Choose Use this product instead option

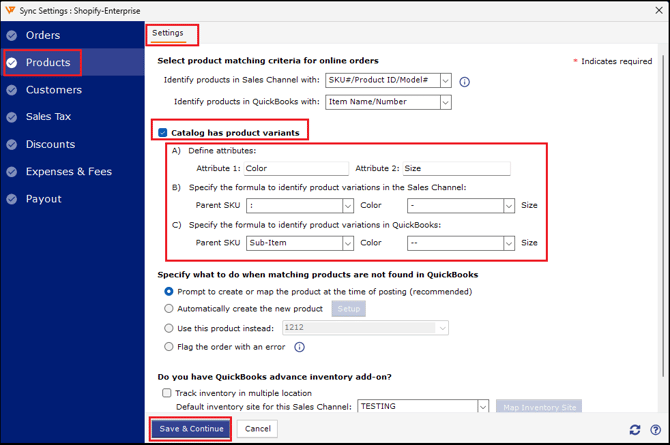click(169, 328)
